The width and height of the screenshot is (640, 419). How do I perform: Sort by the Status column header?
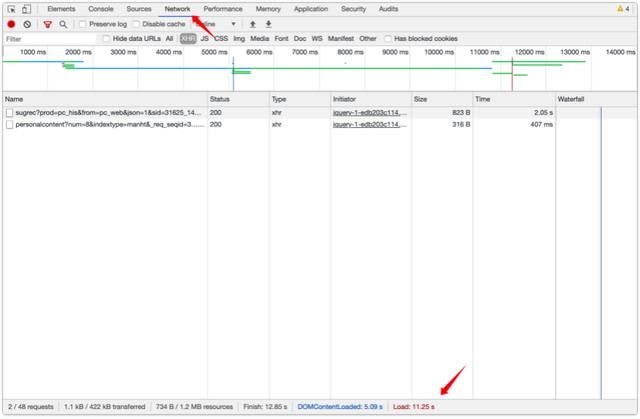(x=238, y=99)
